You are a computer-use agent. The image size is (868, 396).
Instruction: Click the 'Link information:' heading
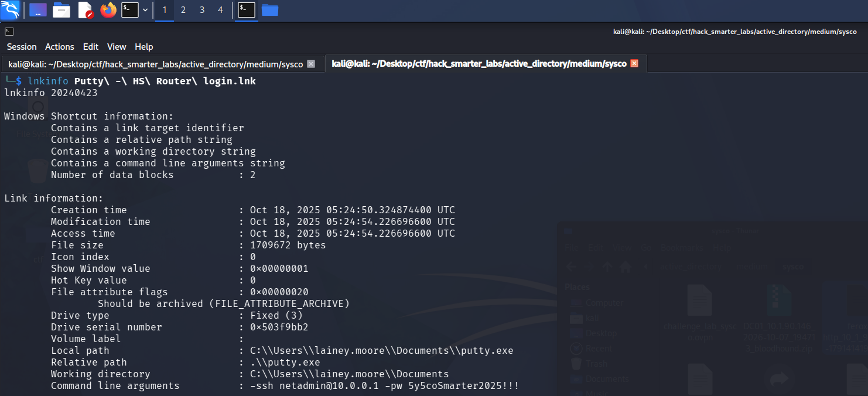point(54,198)
